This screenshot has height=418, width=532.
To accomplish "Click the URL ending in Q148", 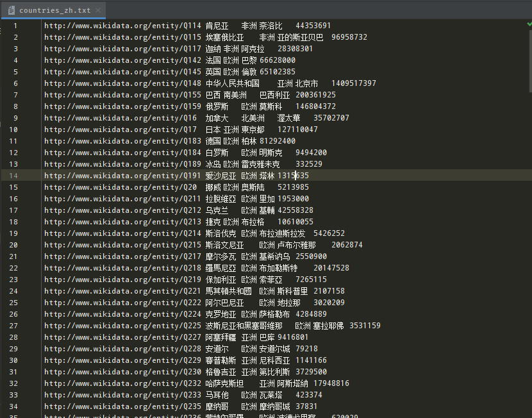I will click(x=122, y=83).
